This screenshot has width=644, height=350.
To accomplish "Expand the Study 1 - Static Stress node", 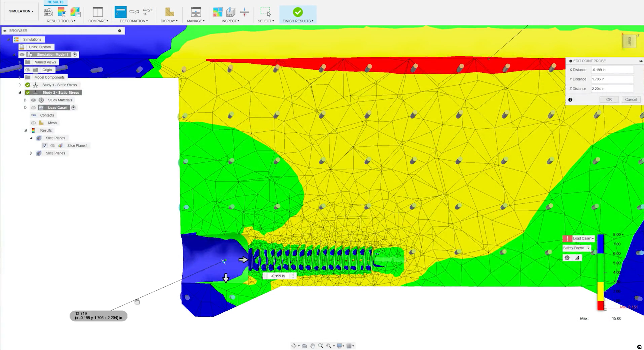I will coord(20,85).
